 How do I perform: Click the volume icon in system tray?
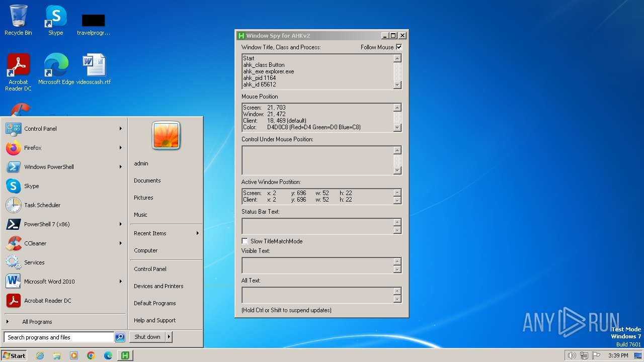coord(572,355)
